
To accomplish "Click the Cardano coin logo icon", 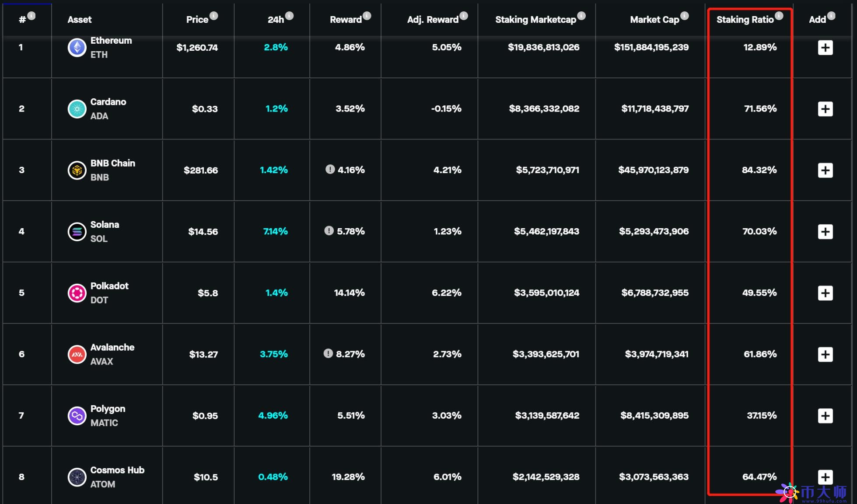I will coord(77,109).
